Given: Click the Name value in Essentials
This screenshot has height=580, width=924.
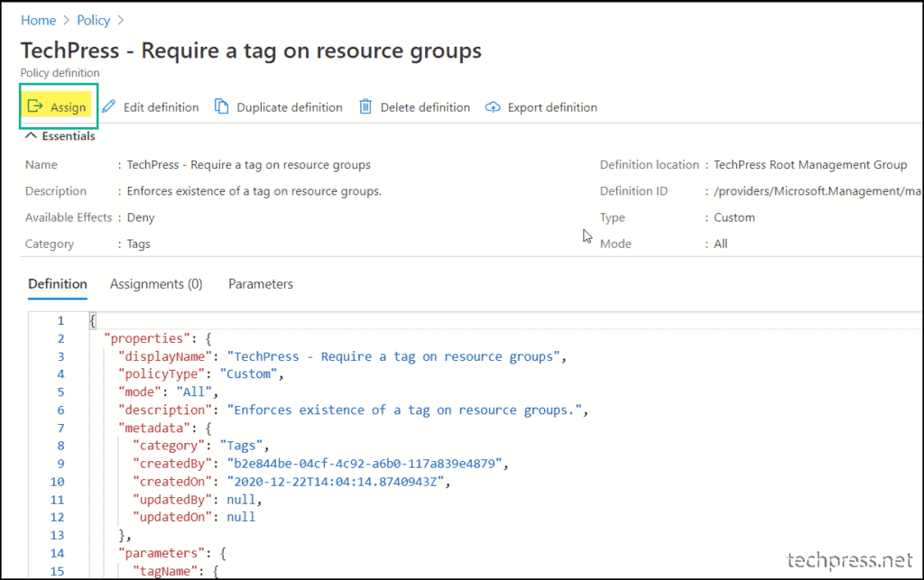Looking at the screenshot, I should pos(249,165).
